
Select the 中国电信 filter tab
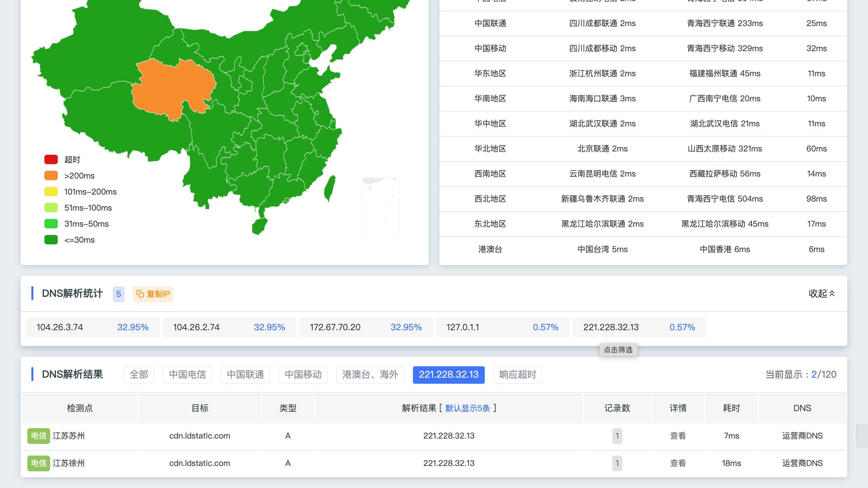tap(187, 375)
